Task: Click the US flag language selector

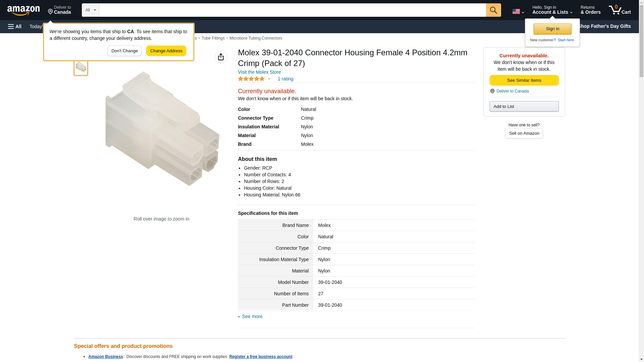Action: [518, 11]
